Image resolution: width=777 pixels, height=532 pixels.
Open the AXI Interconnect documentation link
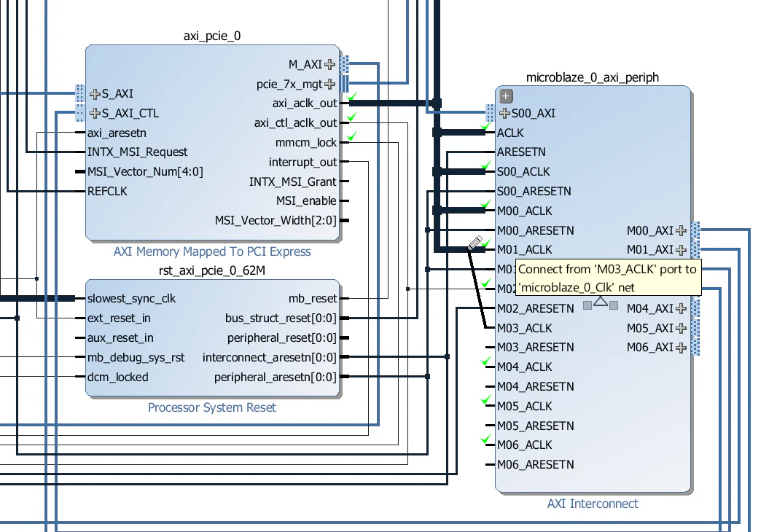592,504
